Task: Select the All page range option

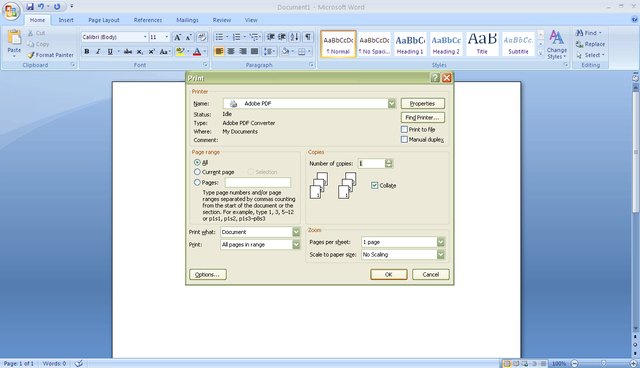Action: pyautogui.click(x=197, y=162)
